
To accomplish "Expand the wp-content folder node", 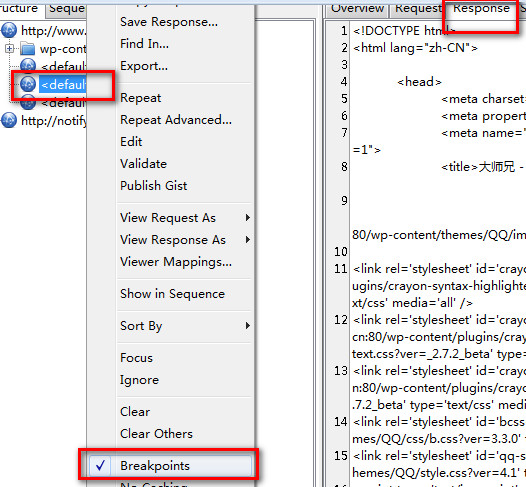I will [9, 49].
